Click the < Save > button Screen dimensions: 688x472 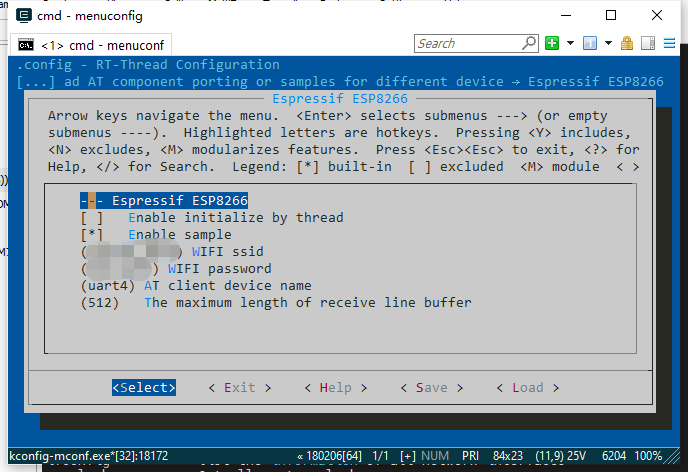pos(432,388)
